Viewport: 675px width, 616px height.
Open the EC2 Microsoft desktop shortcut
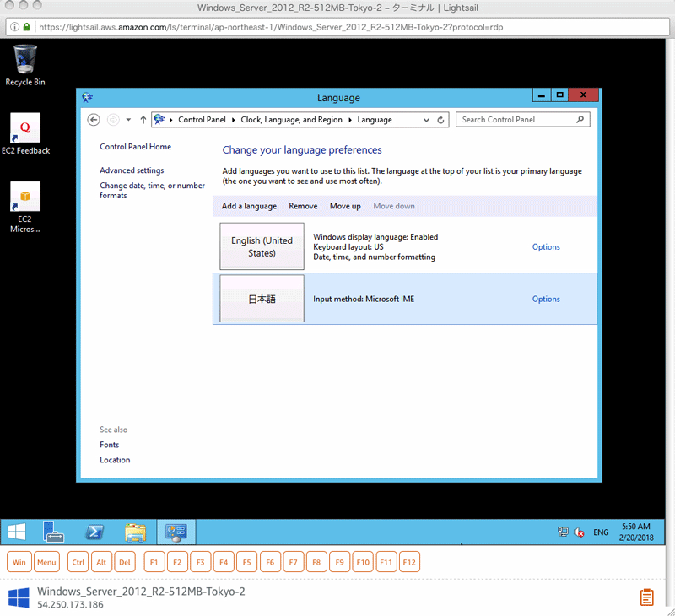[x=25, y=207]
